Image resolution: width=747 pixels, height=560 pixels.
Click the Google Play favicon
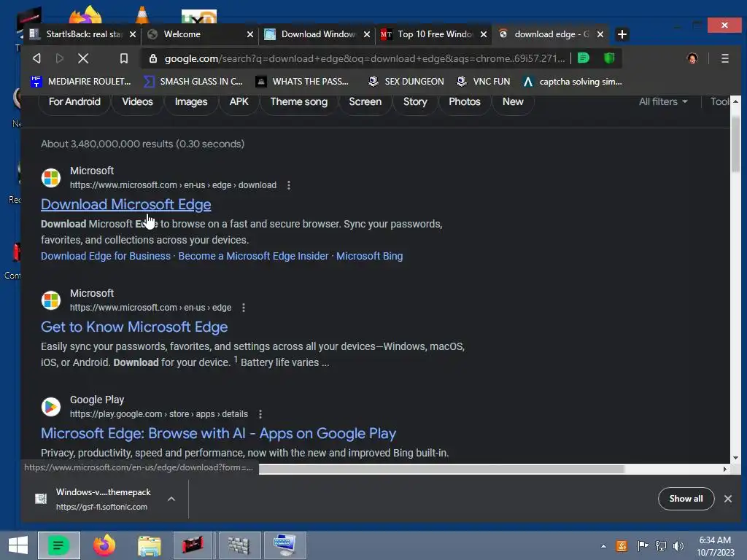[x=50, y=407]
